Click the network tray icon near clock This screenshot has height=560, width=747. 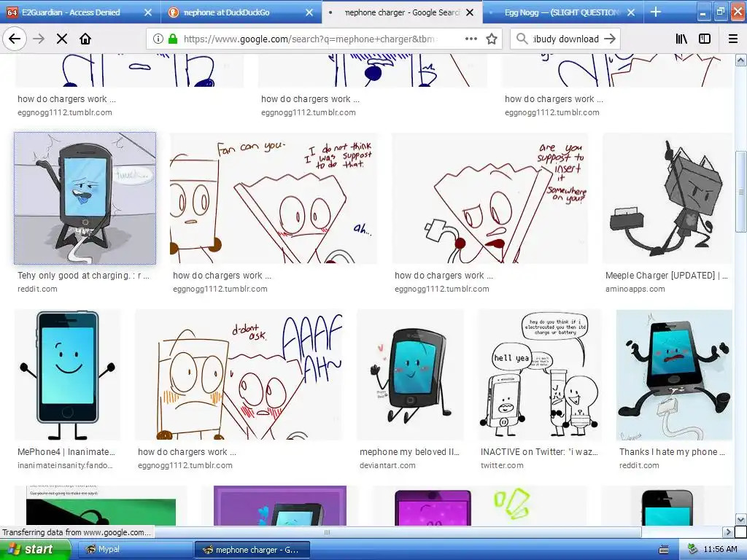coord(693,550)
